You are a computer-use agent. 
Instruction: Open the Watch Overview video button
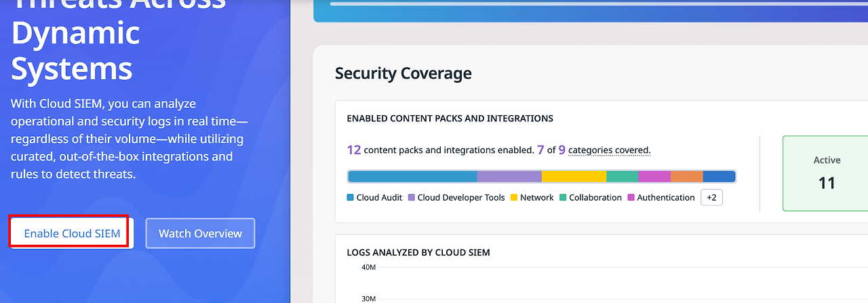click(200, 233)
